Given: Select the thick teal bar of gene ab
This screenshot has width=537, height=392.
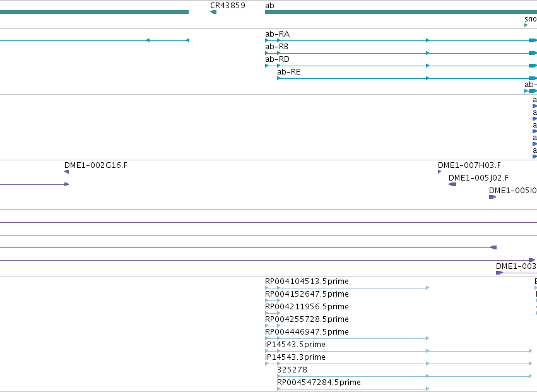Looking at the screenshot, I should [401, 12].
